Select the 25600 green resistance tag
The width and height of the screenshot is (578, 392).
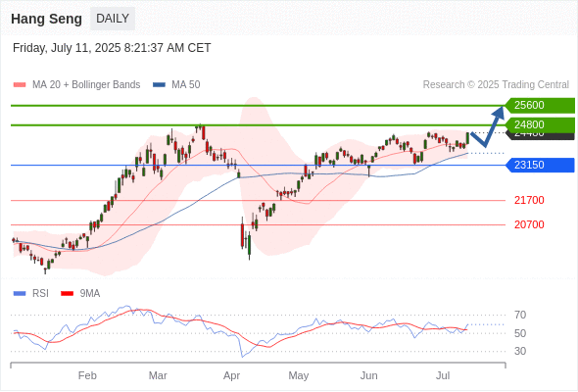[x=540, y=106]
